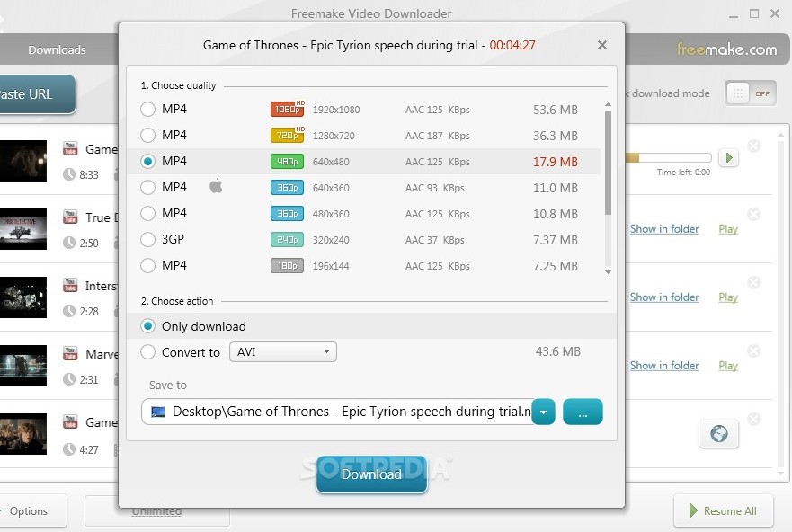Click the 1080p HD quality badge
792x532 pixels.
point(288,109)
